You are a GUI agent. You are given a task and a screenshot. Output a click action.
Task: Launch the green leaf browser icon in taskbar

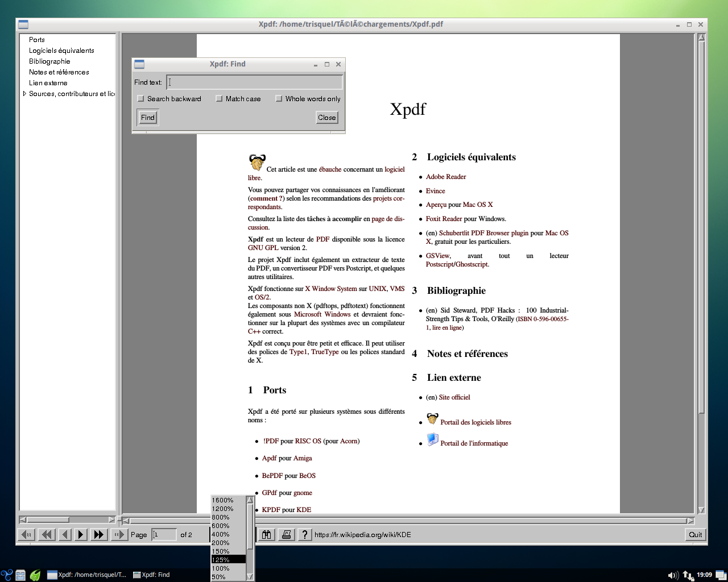coord(35,575)
